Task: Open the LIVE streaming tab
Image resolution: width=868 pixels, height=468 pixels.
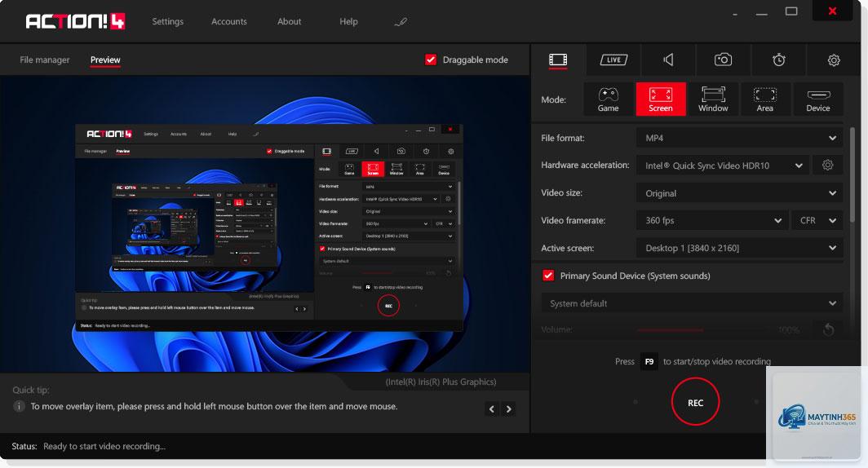Action: point(613,60)
